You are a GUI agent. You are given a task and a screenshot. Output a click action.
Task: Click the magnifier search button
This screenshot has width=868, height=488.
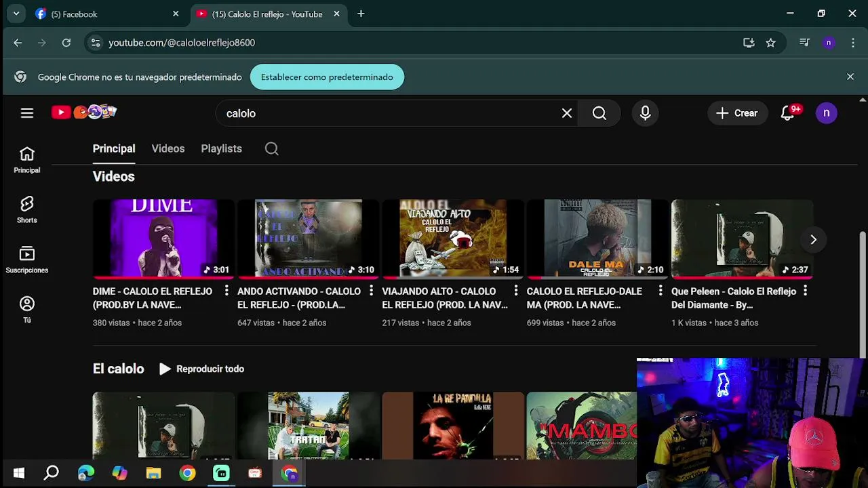coord(599,113)
